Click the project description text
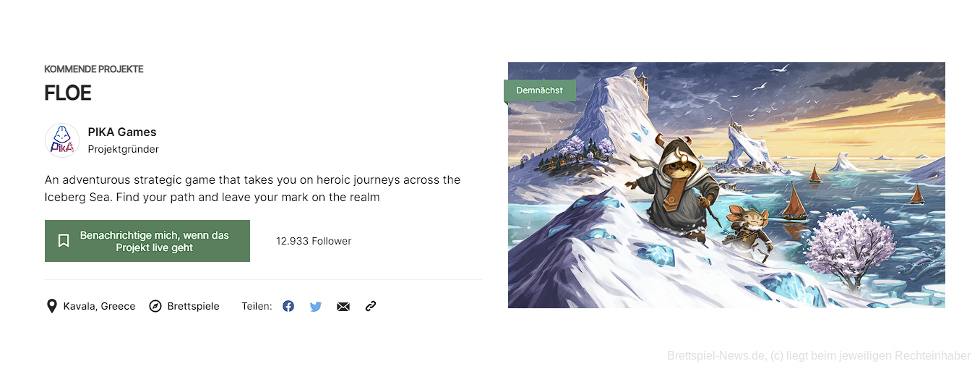 [252, 188]
